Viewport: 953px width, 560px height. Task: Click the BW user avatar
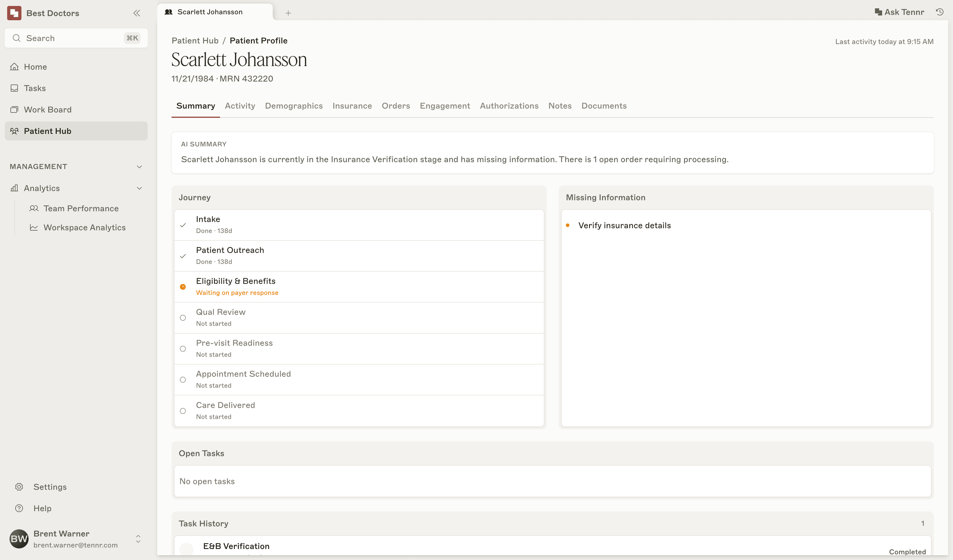pyautogui.click(x=19, y=539)
